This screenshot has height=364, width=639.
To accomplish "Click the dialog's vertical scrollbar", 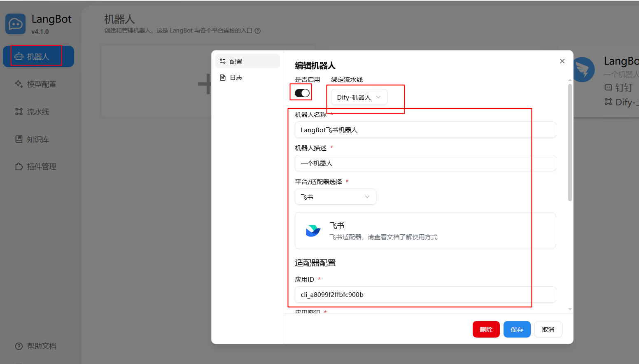I will click(570, 142).
